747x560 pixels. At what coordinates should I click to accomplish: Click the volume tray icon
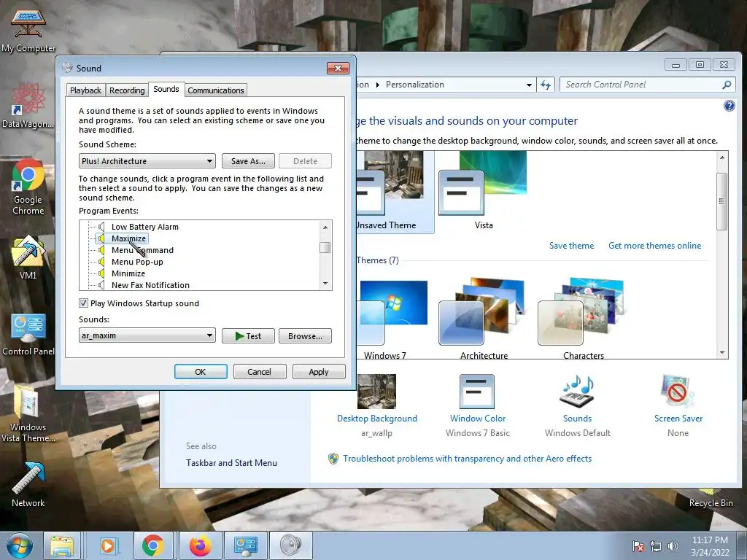(673, 546)
